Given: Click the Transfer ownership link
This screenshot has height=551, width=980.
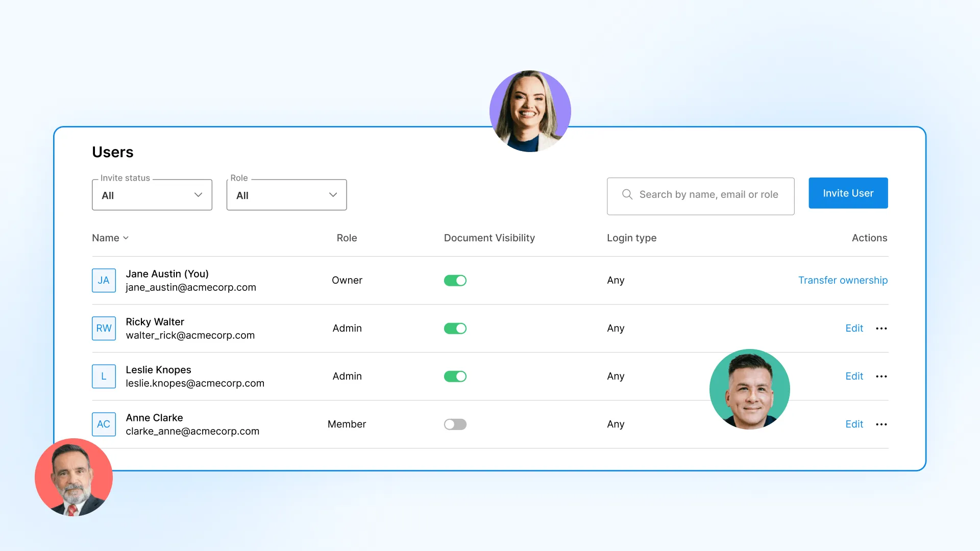Looking at the screenshot, I should click(842, 280).
